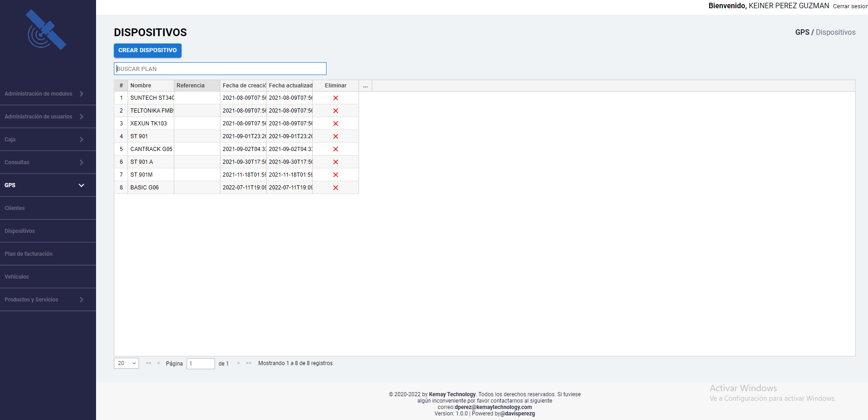
Task: Go to the last page arrow
Action: click(249, 363)
